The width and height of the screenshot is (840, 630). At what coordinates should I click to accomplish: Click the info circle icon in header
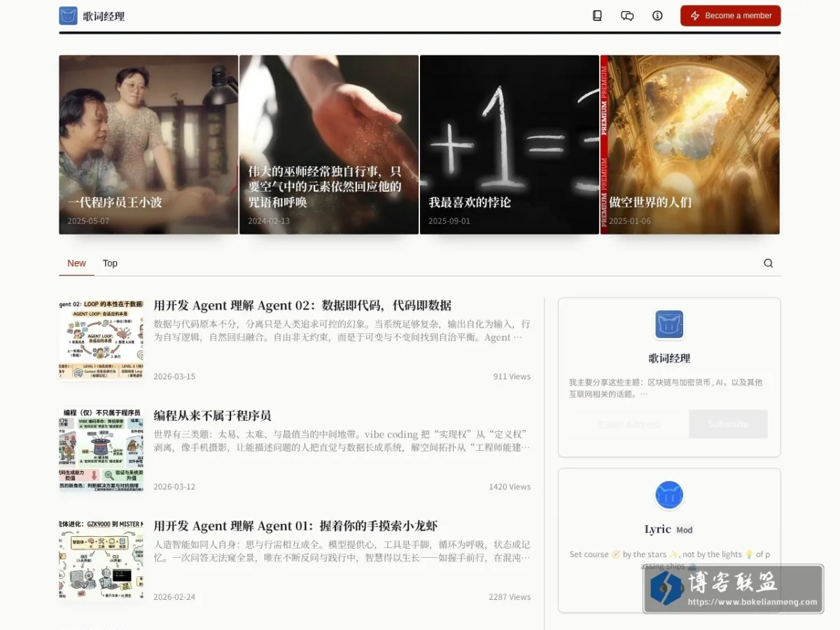657,15
